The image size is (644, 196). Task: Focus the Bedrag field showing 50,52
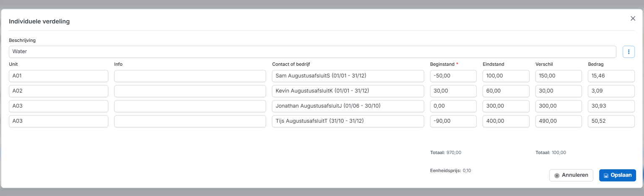coord(611,121)
